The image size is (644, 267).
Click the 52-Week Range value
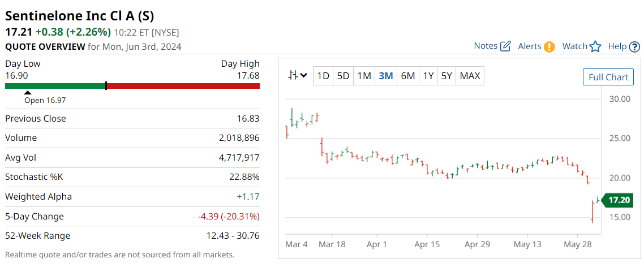(233, 236)
